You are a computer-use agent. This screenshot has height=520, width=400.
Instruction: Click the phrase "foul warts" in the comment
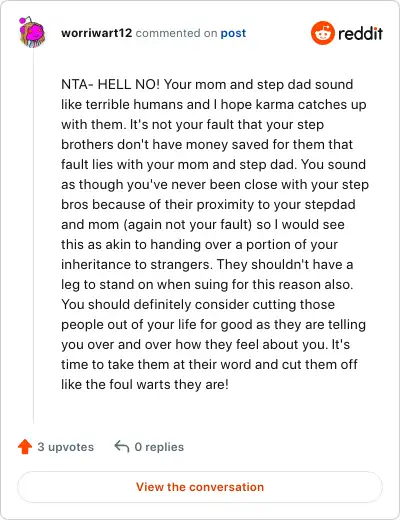tap(140, 384)
